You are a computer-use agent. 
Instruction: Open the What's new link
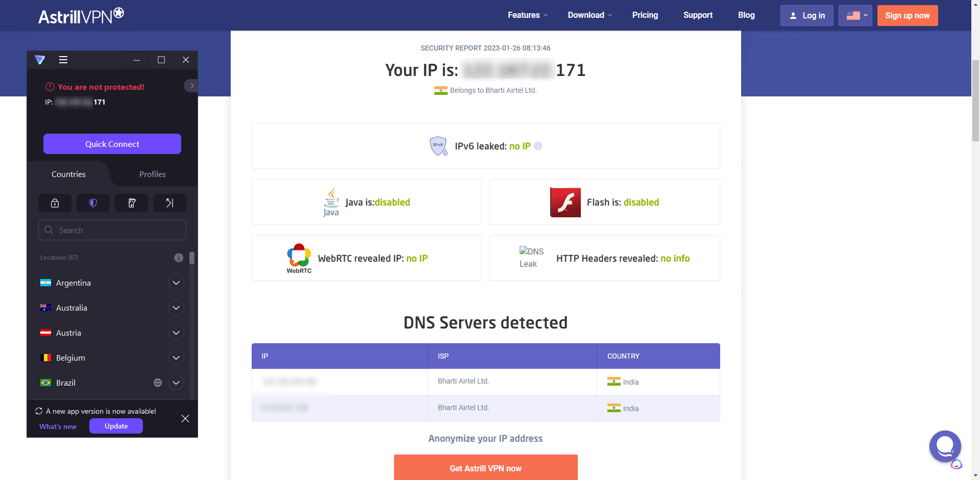(x=58, y=426)
